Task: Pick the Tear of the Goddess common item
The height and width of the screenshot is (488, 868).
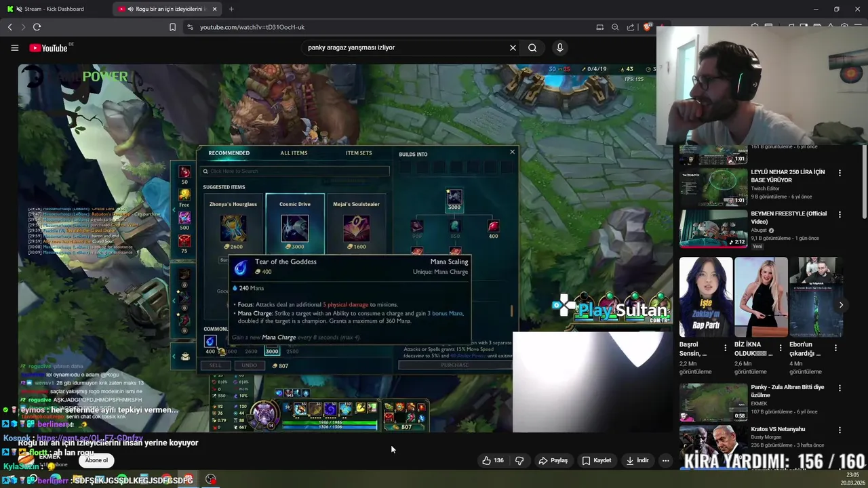Action: 210,342
